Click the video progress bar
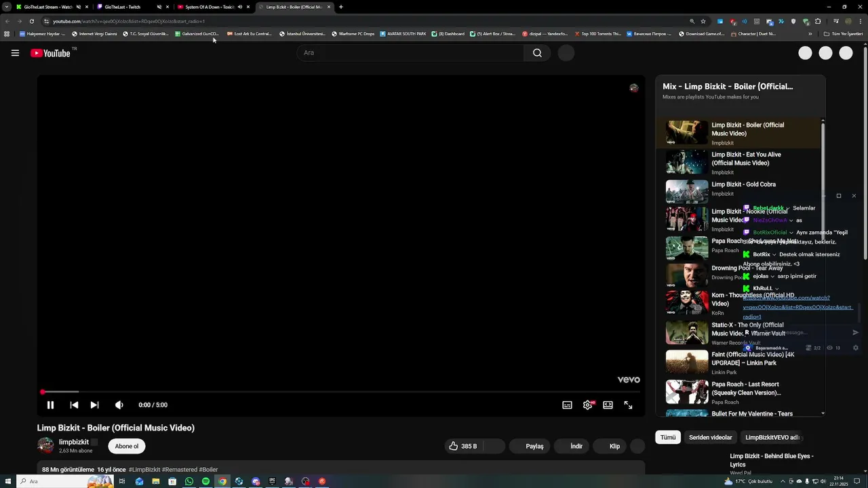 click(341, 392)
